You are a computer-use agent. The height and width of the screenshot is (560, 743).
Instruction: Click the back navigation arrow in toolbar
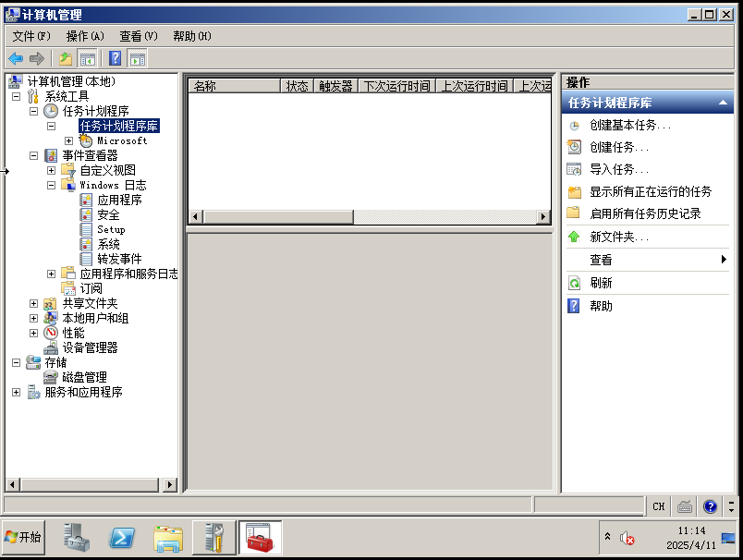click(x=15, y=57)
